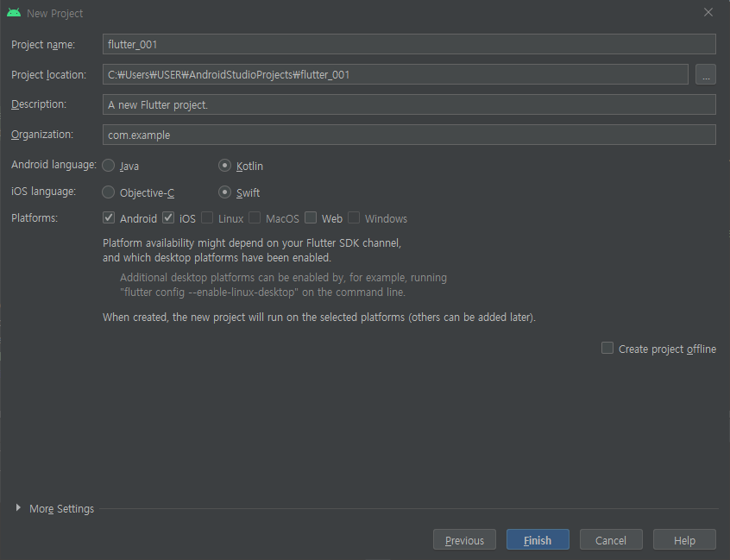The height and width of the screenshot is (560, 730).
Task: Select Kotlin as the Android language
Action: click(225, 166)
